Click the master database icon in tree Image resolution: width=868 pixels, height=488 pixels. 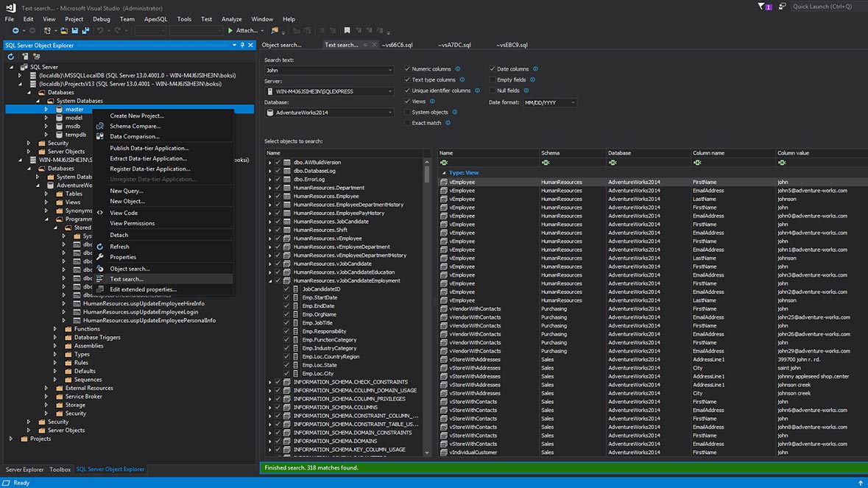click(59, 110)
